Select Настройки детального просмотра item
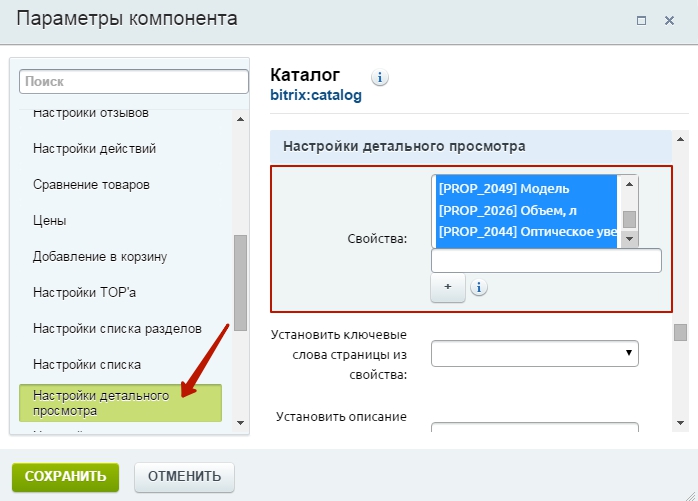This screenshot has height=501, width=698. (x=120, y=403)
